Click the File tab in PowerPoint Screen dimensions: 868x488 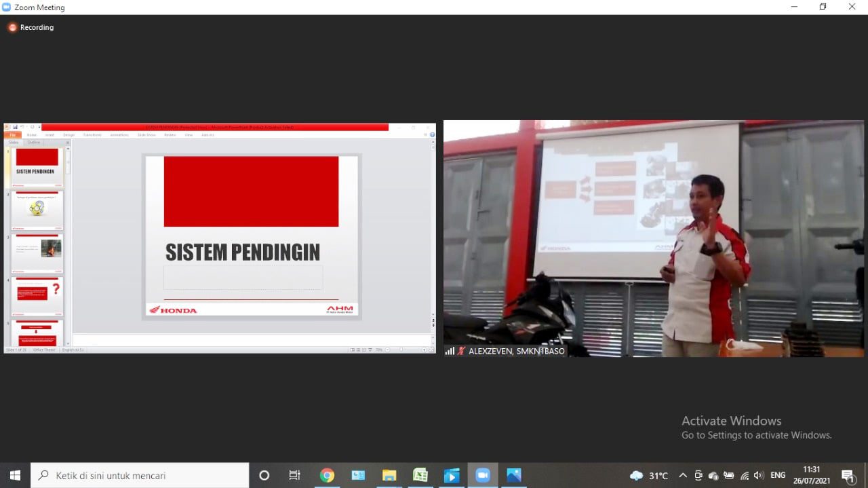[x=13, y=135]
